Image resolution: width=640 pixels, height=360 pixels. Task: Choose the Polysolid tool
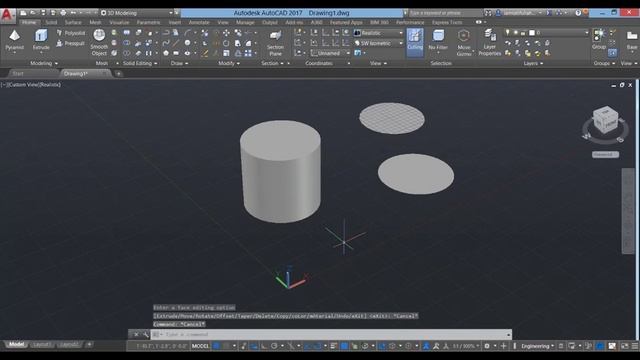(x=71, y=33)
